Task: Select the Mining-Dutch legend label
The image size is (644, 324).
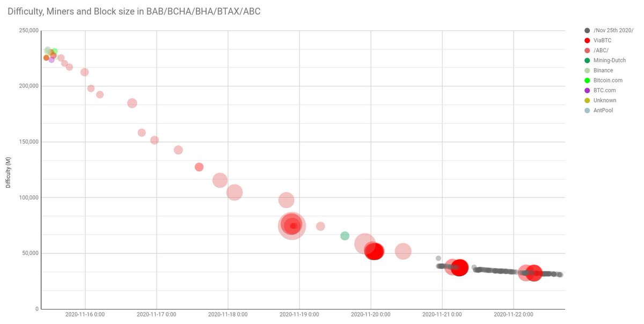Action: [x=610, y=61]
